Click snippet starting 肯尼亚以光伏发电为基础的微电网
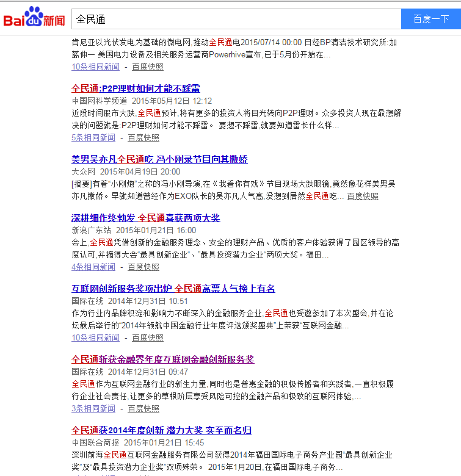Screen dimensions: 461x476 (x=234, y=48)
